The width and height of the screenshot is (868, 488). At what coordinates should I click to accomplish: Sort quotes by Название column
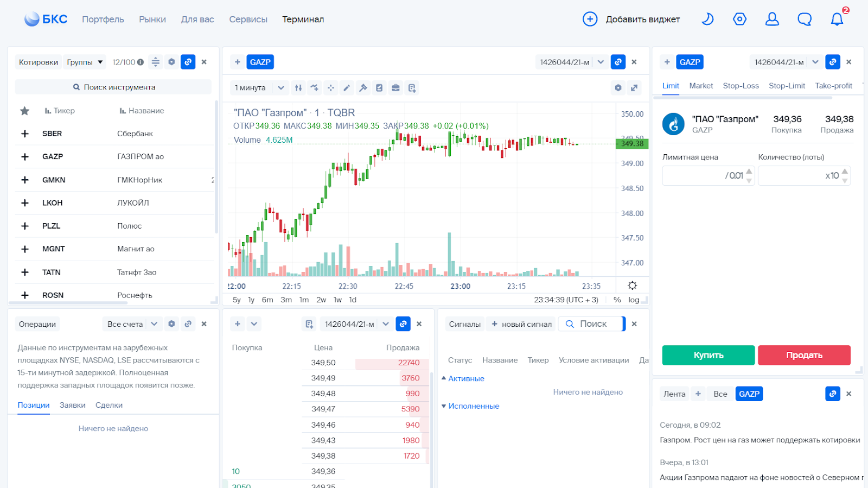tap(142, 111)
